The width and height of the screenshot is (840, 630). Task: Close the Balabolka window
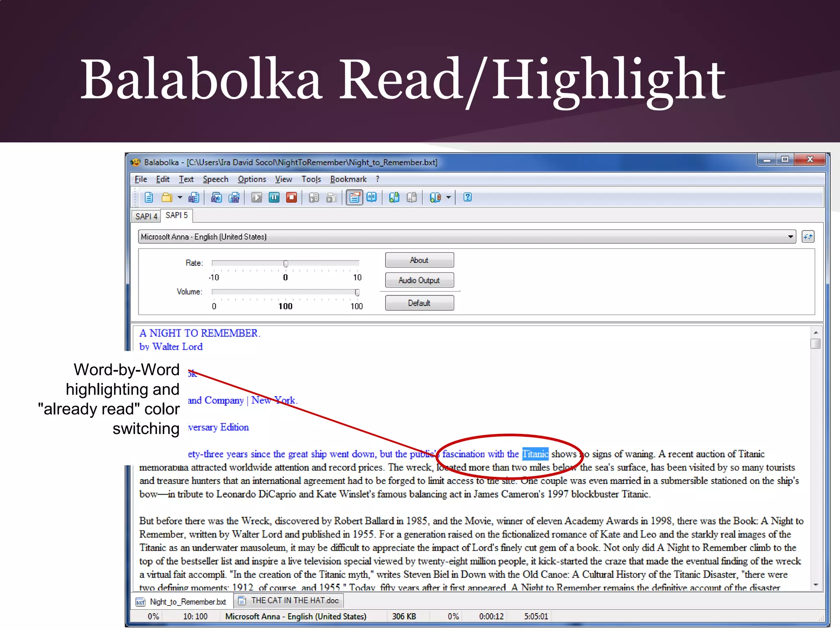coord(810,160)
